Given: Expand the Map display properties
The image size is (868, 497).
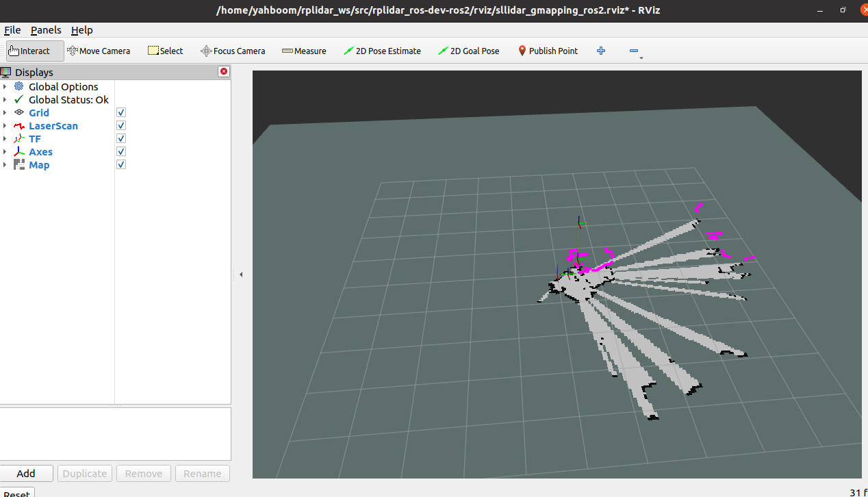Looking at the screenshot, I should click(x=5, y=164).
